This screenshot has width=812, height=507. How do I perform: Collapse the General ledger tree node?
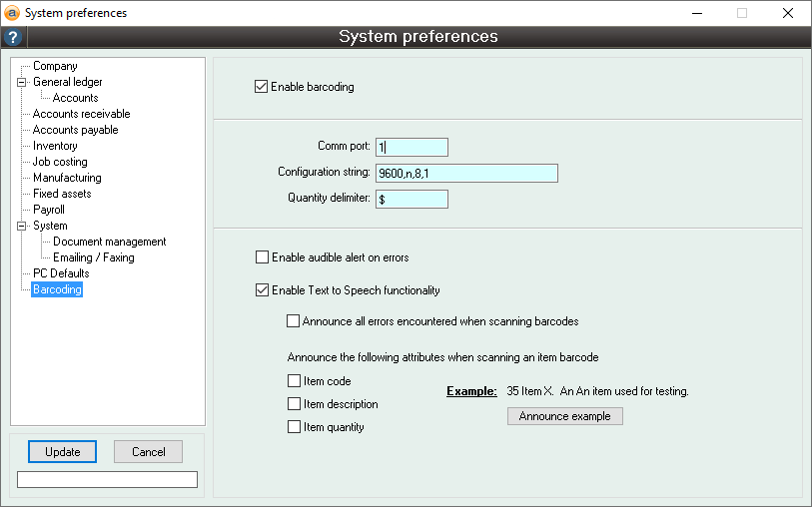click(20, 82)
